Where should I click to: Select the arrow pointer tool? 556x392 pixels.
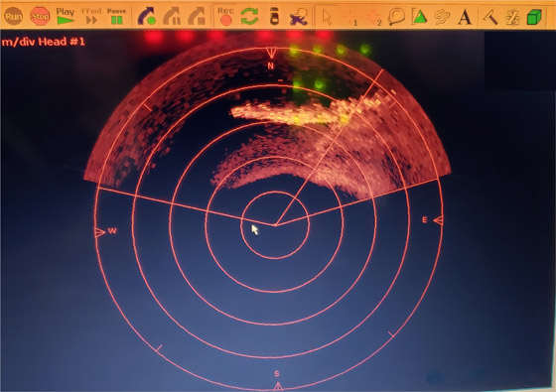click(327, 17)
